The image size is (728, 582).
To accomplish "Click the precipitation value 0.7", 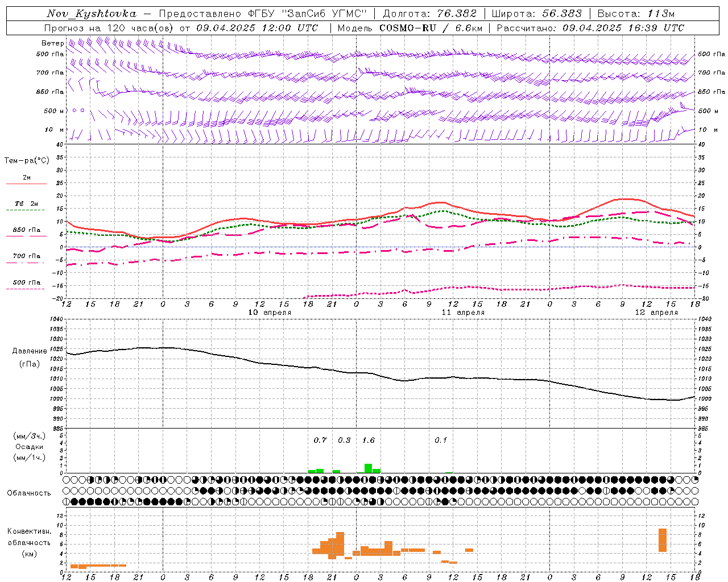I will point(320,440).
